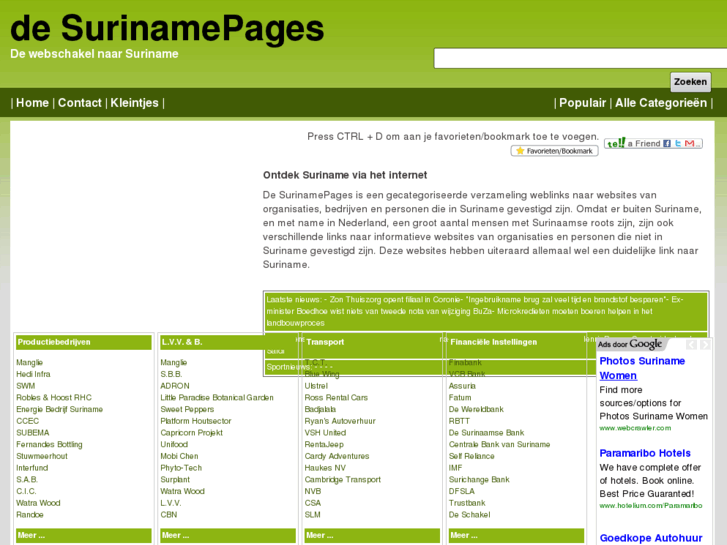The height and width of the screenshot is (545, 727).
Task: Open Capricorn Projekt link
Action: tap(191, 433)
